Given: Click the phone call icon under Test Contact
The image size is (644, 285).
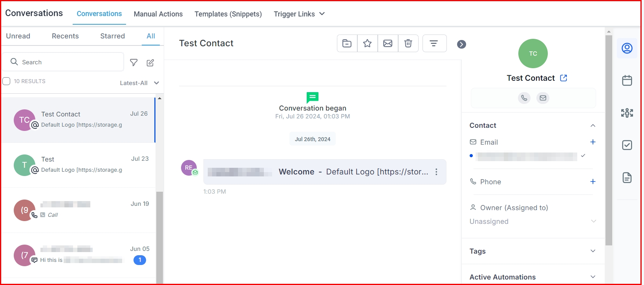Looking at the screenshot, I should point(524,98).
